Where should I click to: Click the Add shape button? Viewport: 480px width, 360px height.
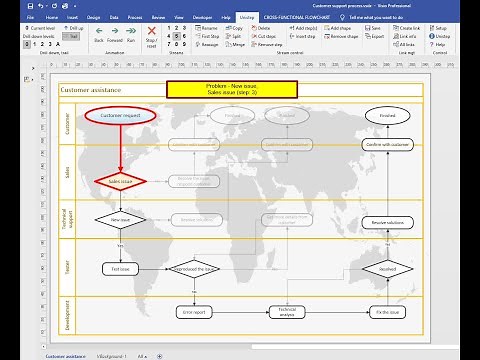point(337,28)
